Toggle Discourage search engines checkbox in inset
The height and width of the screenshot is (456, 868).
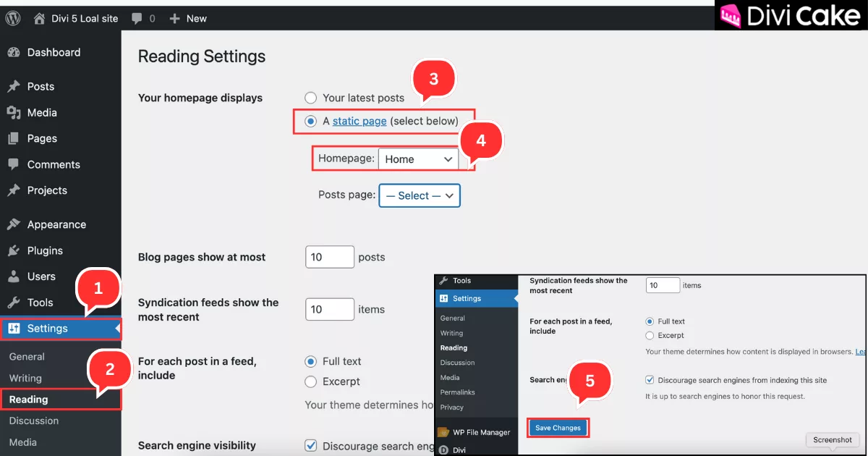coord(650,380)
